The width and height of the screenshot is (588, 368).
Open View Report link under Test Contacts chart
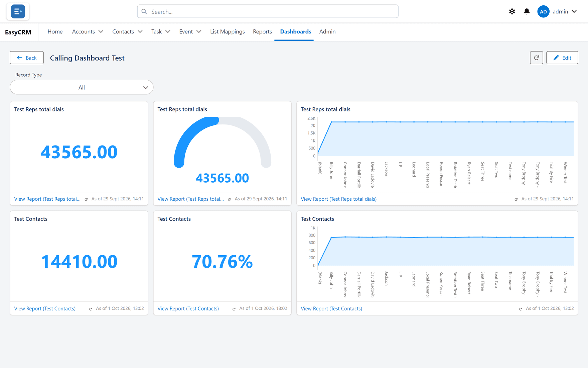pyautogui.click(x=331, y=308)
